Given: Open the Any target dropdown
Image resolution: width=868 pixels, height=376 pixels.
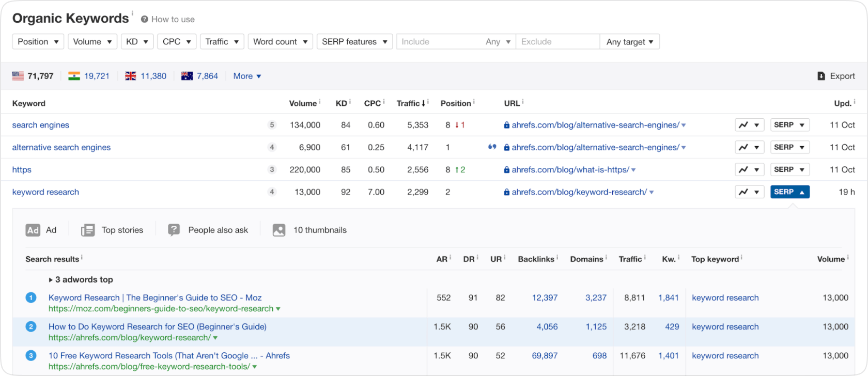Looking at the screenshot, I should 629,42.
